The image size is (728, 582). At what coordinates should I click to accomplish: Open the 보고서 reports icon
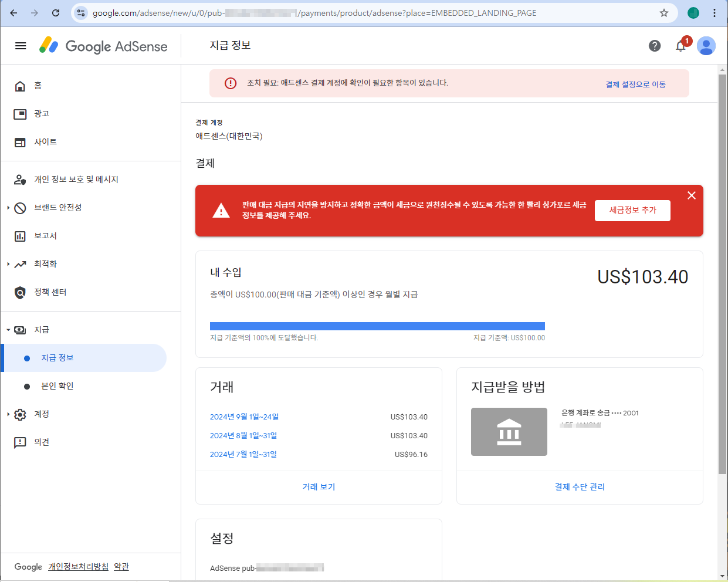click(x=21, y=235)
